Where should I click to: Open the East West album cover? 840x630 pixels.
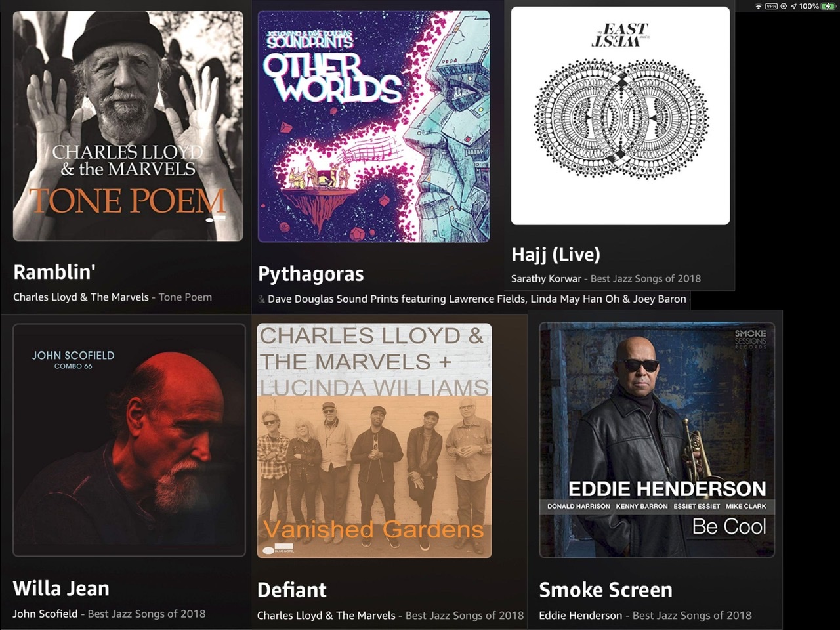[620, 115]
